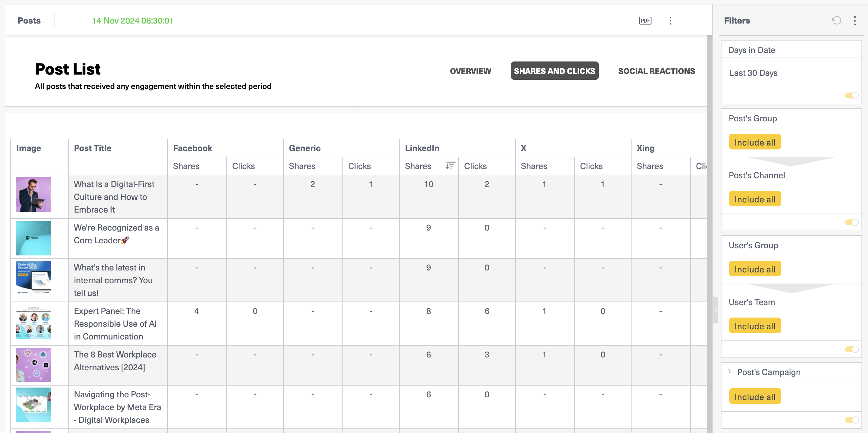The width and height of the screenshot is (868, 433).
Task: Open the Posts header three-dot menu
Action: [670, 21]
